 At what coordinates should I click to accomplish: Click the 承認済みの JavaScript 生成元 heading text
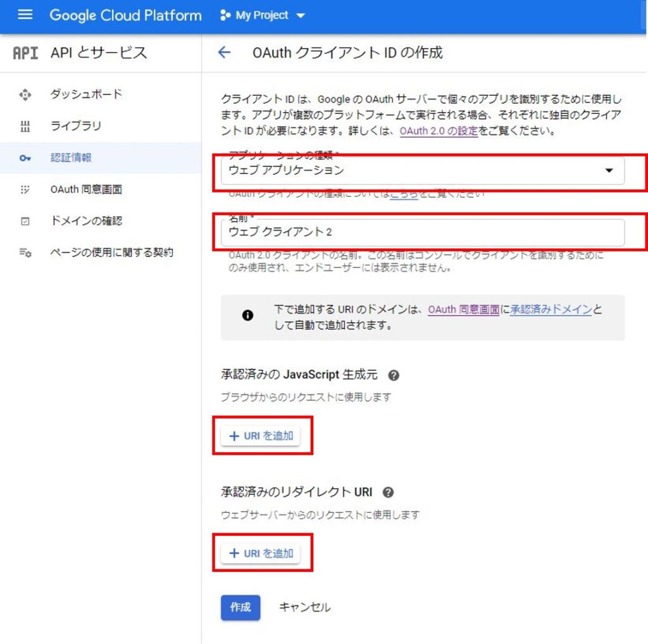[x=299, y=375]
